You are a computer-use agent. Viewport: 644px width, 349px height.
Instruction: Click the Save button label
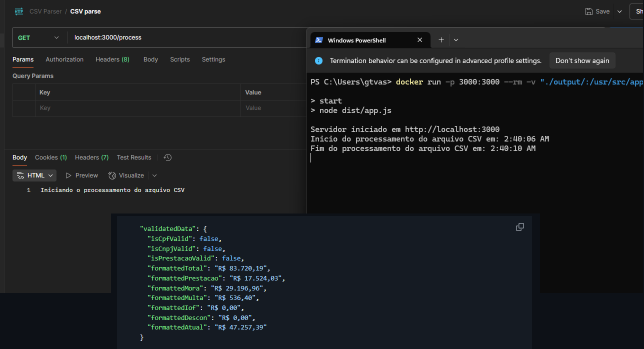point(602,11)
